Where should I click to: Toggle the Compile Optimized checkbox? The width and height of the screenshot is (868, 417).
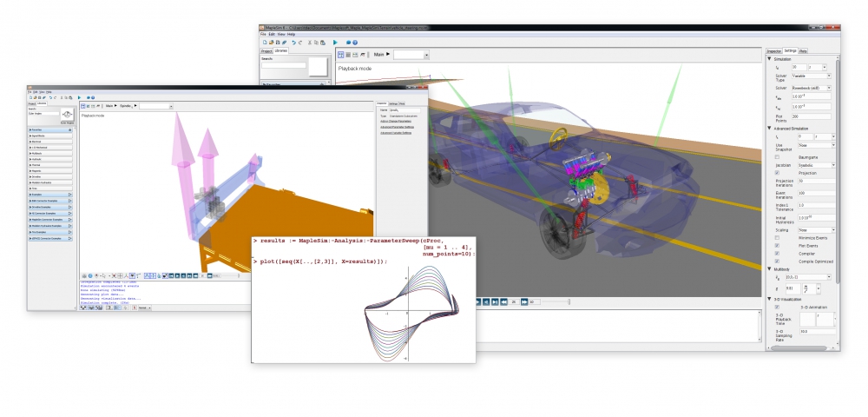click(777, 261)
